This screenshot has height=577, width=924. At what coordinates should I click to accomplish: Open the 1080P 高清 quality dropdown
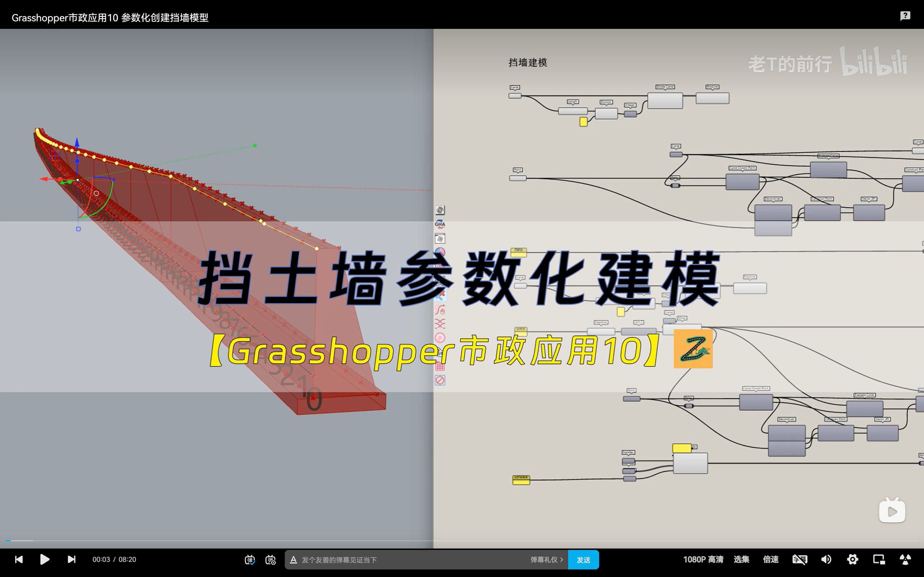(x=703, y=559)
